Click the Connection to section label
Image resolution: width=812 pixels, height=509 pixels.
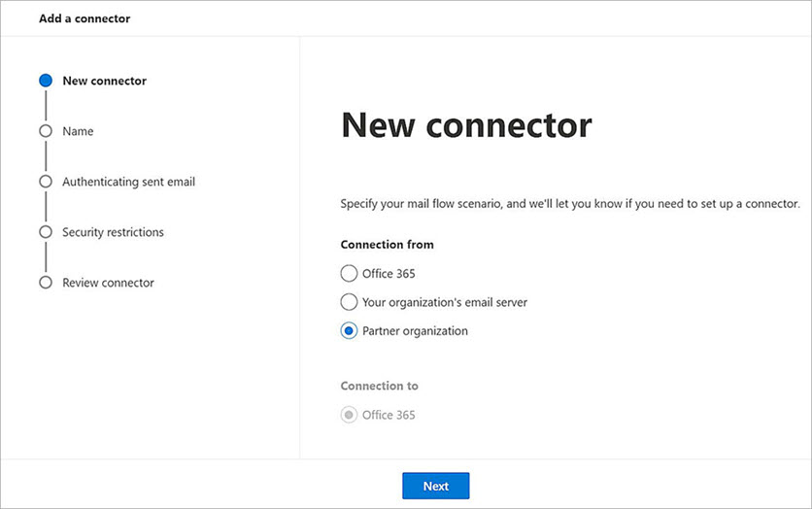coord(379,386)
